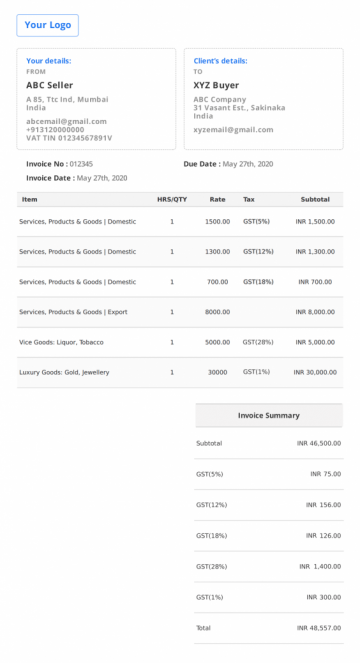Screen dimensions: 360x663
Task: Click the Invoice Date value
Action: [x=102, y=178]
